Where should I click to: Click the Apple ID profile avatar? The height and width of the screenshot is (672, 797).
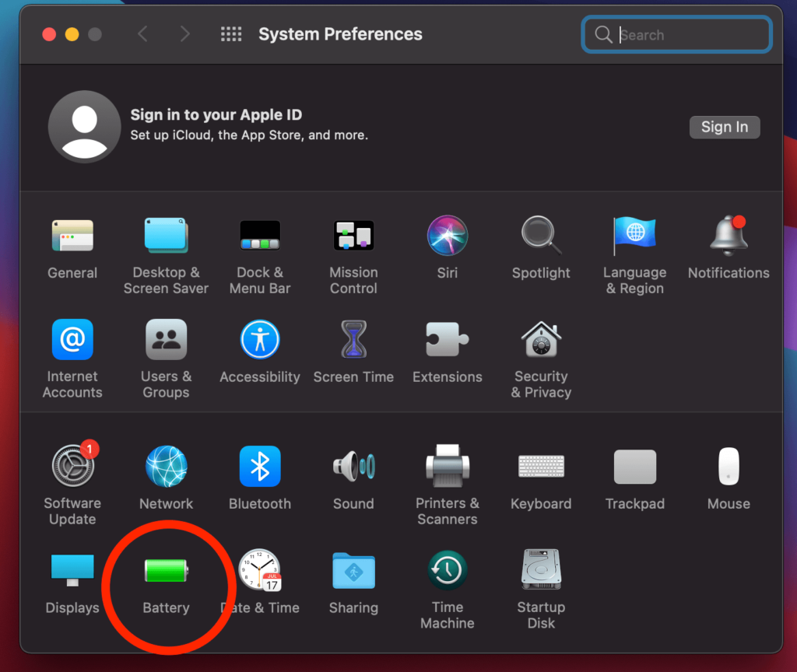pos(84,125)
